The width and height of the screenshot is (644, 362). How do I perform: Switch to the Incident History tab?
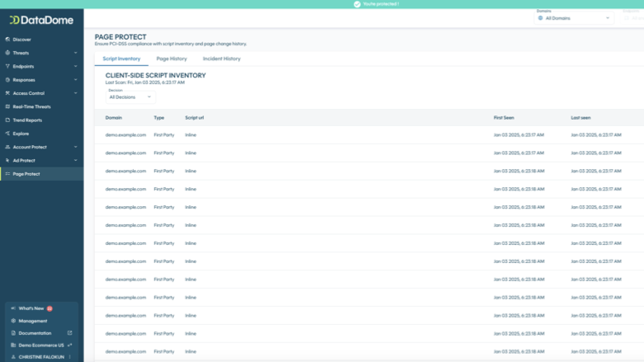pos(222,59)
